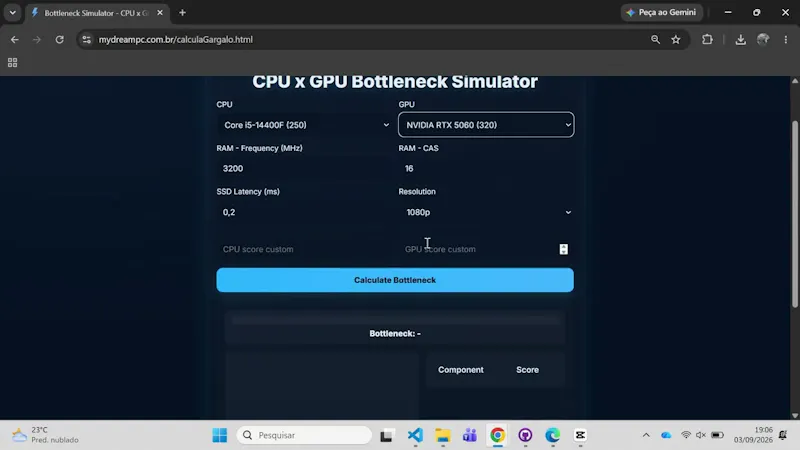800x450 pixels.
Task: Click the scrollbar down arrow
Action: (795, 415)
